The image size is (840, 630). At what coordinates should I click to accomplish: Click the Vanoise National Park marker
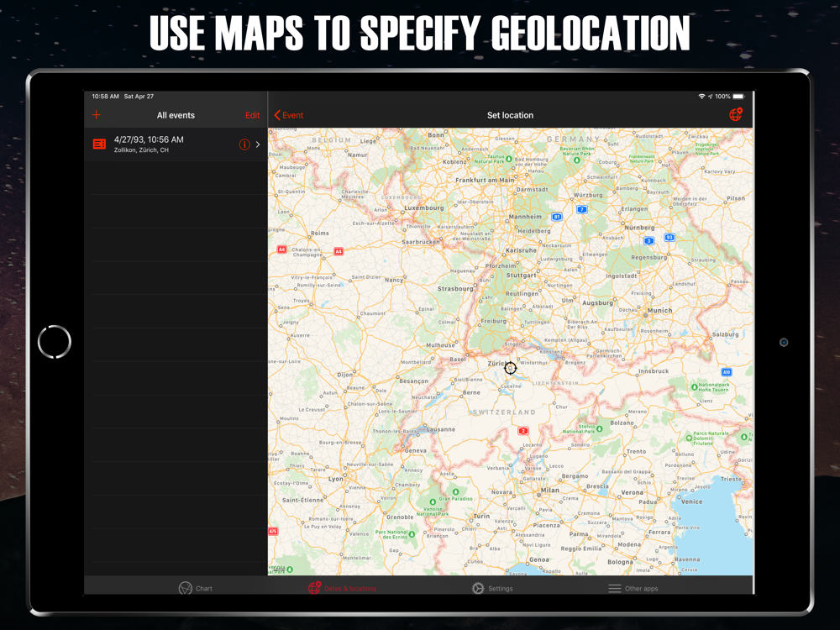(433, 502)
